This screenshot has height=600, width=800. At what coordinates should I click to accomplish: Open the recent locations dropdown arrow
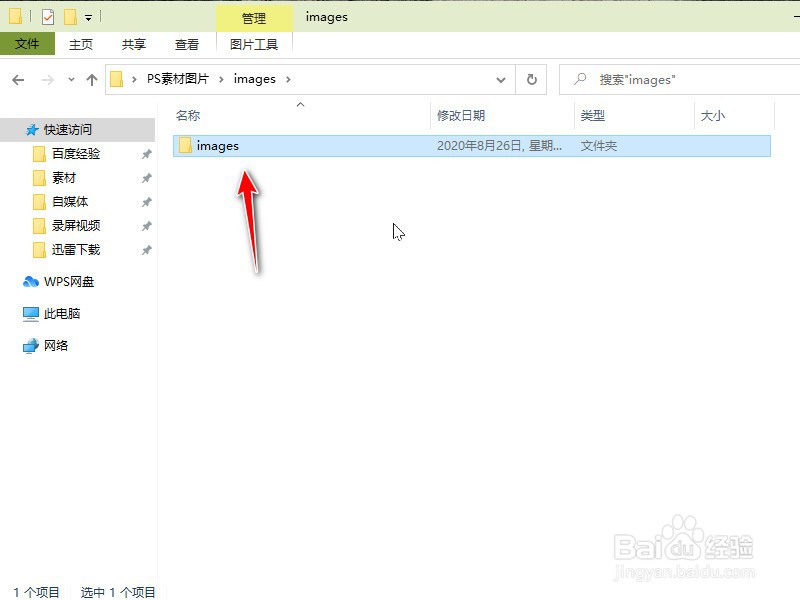pos(71,79)
